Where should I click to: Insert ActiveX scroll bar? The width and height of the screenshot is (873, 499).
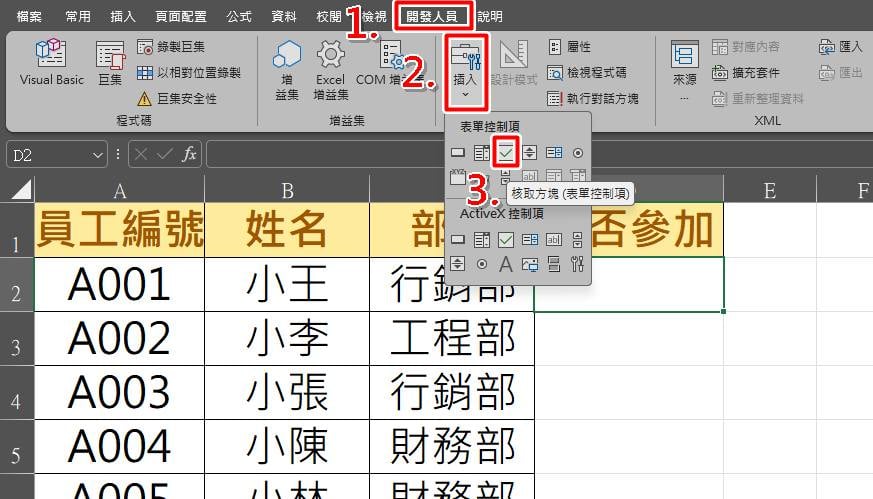578,240
